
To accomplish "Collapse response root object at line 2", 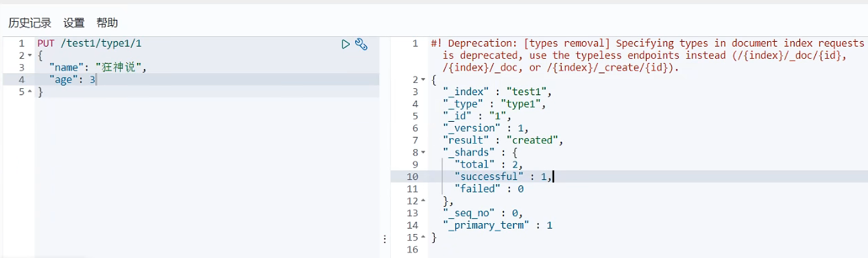I will coord(424,80).
